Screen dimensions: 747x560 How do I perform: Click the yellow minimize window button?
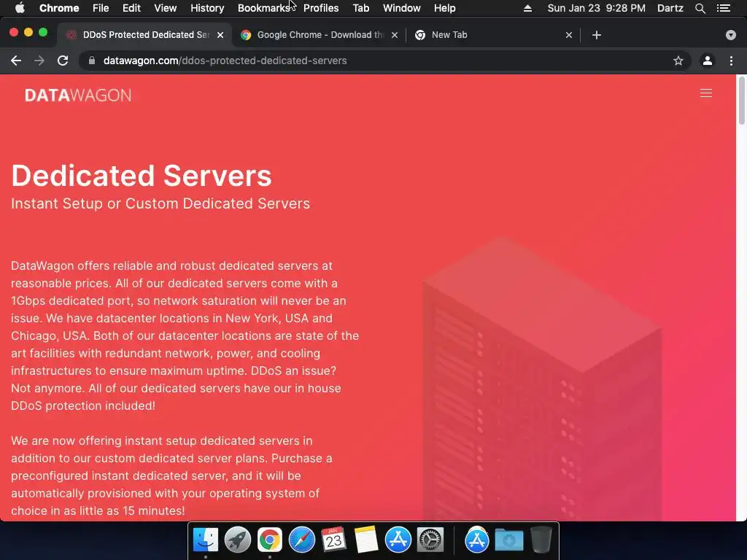tap(28, 32)
